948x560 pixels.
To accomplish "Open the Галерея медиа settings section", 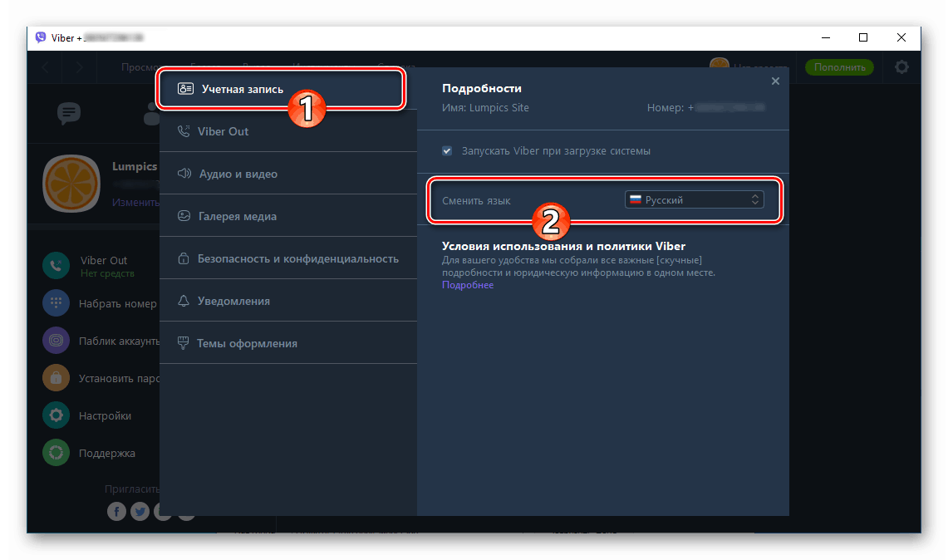I will pos(287,216).
